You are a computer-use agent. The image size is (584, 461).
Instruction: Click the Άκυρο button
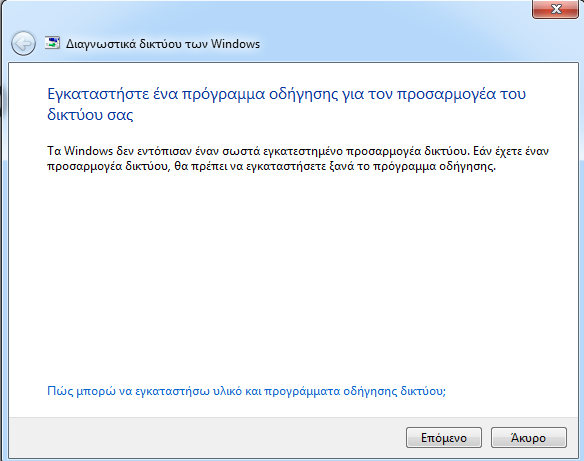pos(529,438)
